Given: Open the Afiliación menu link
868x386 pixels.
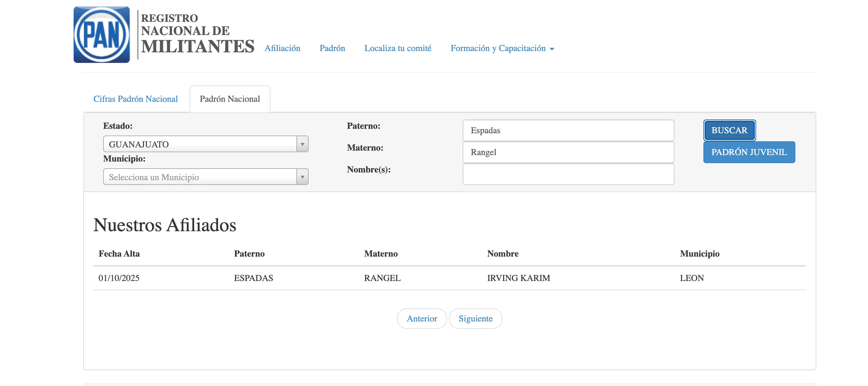Looking at the screenshot, I should [282, 48].
